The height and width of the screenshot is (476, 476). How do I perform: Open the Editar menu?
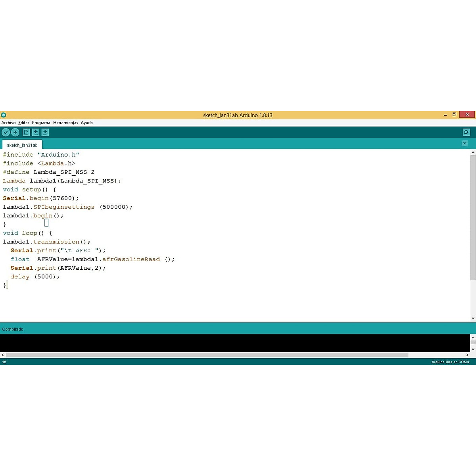click(x=23, y=123)
